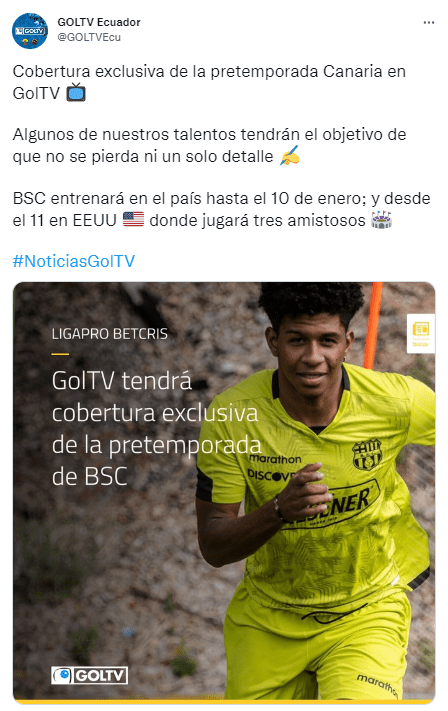Open the #NoticiasGolTV hashtag
The height and width of the screenshot is (711, 448).
tap(74, 261)
